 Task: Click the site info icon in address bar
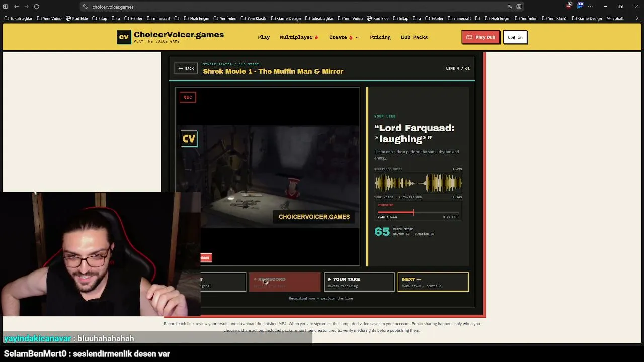[85, 7]
